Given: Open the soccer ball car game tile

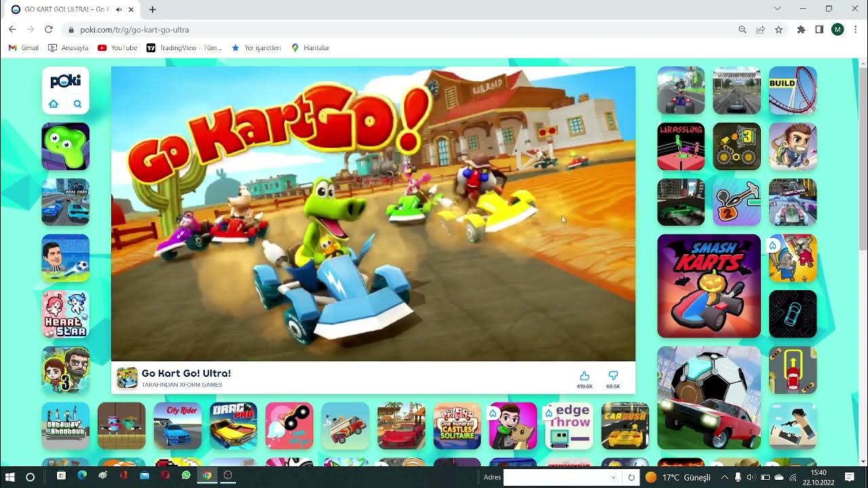Looking at the screenshot, I should [709, 398].
